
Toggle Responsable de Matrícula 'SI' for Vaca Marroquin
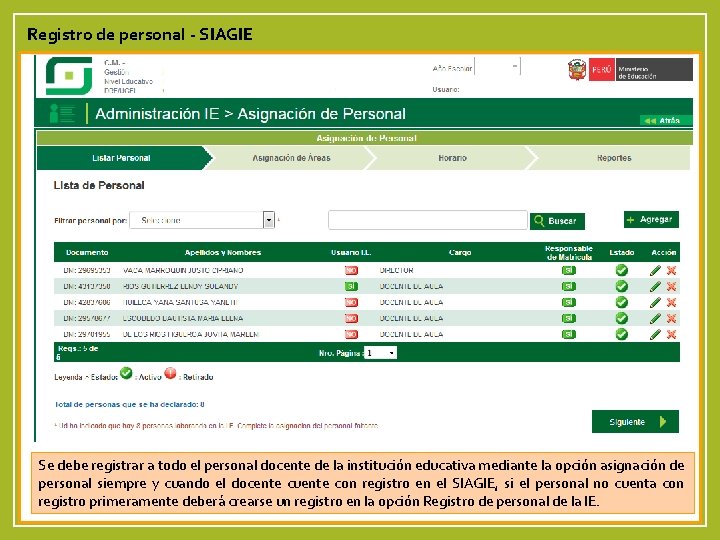tap(568, 270)
